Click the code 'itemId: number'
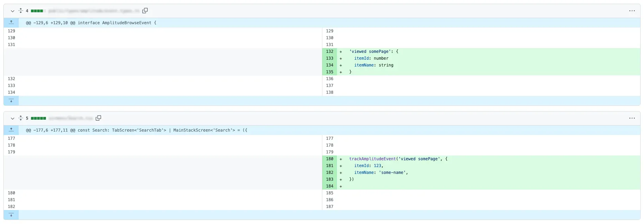Screen dimensions: 644x224 point(371,58)
